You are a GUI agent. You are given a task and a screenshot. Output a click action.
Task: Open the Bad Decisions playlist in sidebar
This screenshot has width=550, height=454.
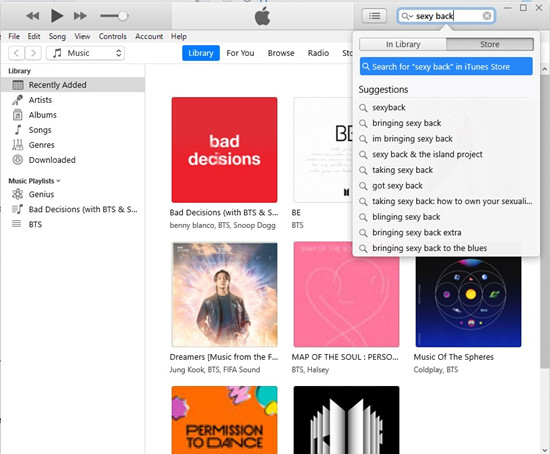pos(72,209)
